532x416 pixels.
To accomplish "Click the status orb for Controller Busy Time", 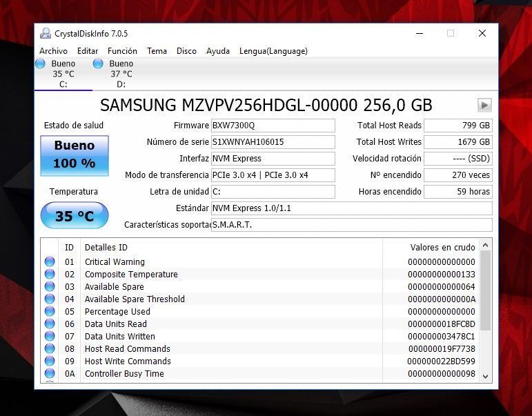I will click(x=50, y=373).
